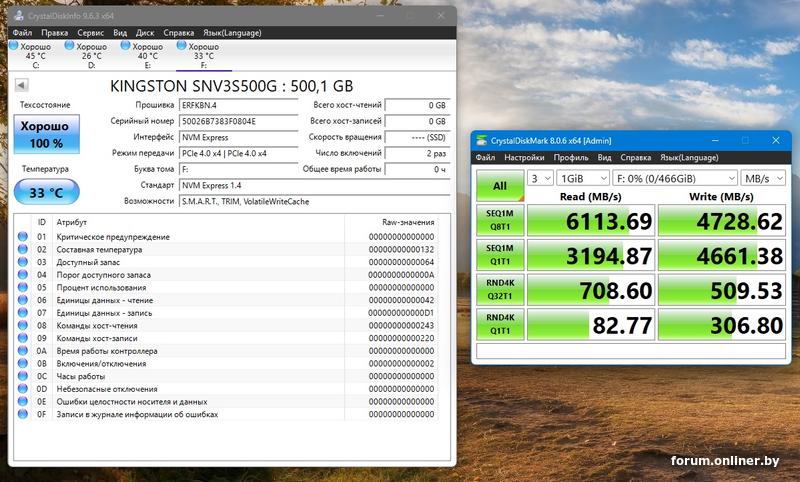The height and width of the screenshot is (482, 800).
Task: Click status orb for attribute 0F
Action: (22, 414)
